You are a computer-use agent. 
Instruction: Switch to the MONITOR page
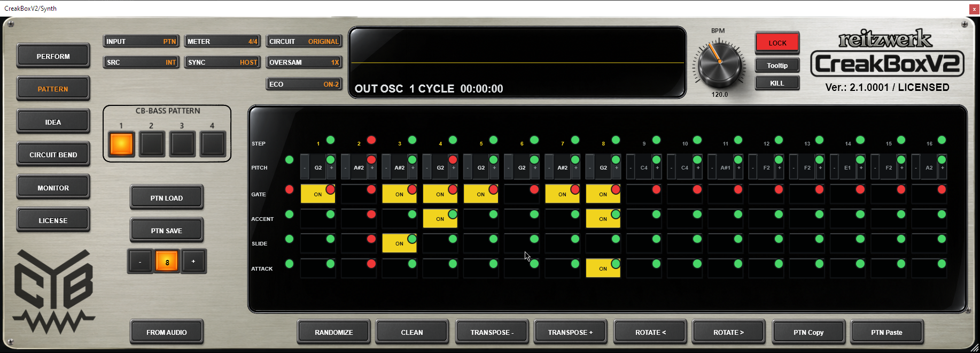(x=53, y=188)
